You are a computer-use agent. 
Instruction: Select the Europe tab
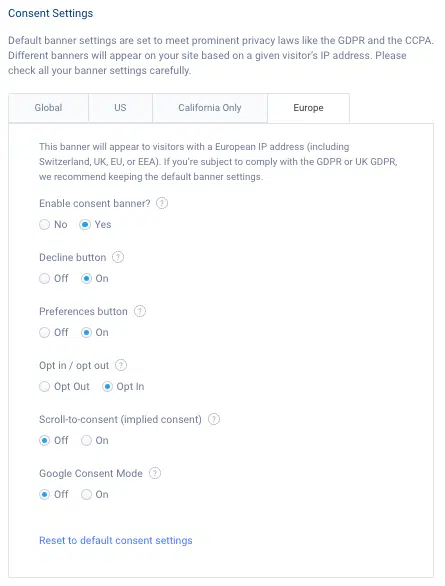pyautogui.click(x=308, y=108)
